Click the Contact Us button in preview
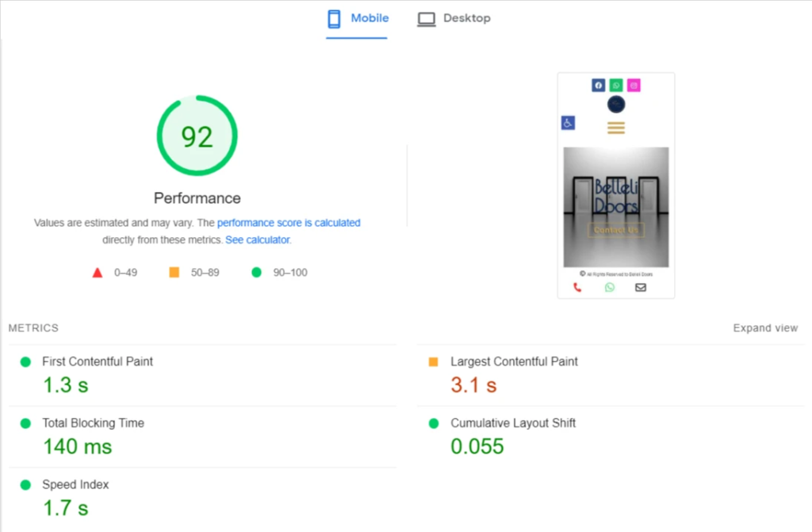This screenshot has width=812, height=532. point(616,230)
